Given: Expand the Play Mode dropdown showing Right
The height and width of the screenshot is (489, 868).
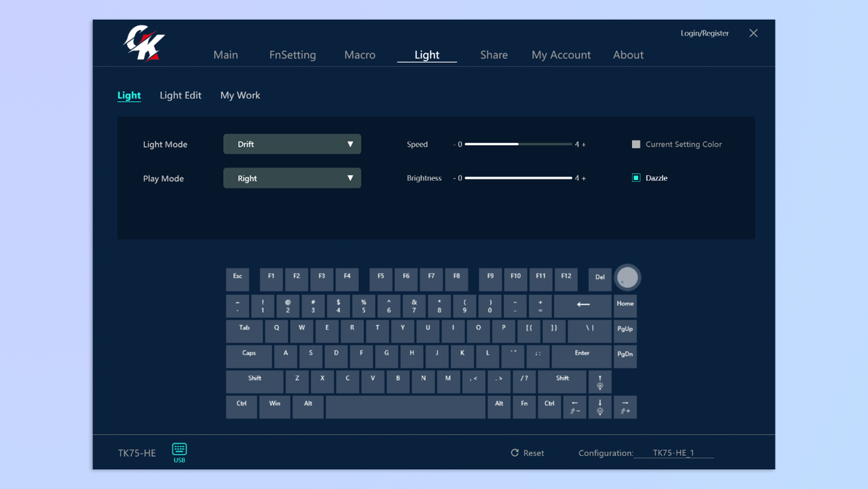Looking at the screenshot, I should coord(292,178).
